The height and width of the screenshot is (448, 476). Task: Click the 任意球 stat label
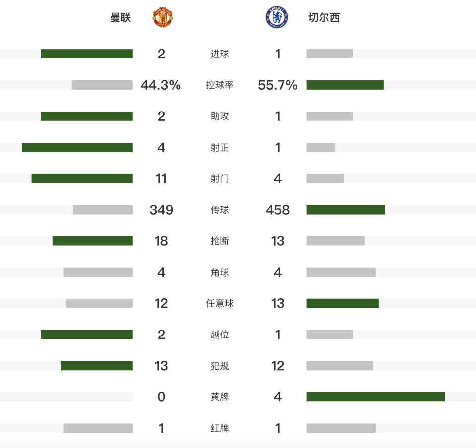220,303
